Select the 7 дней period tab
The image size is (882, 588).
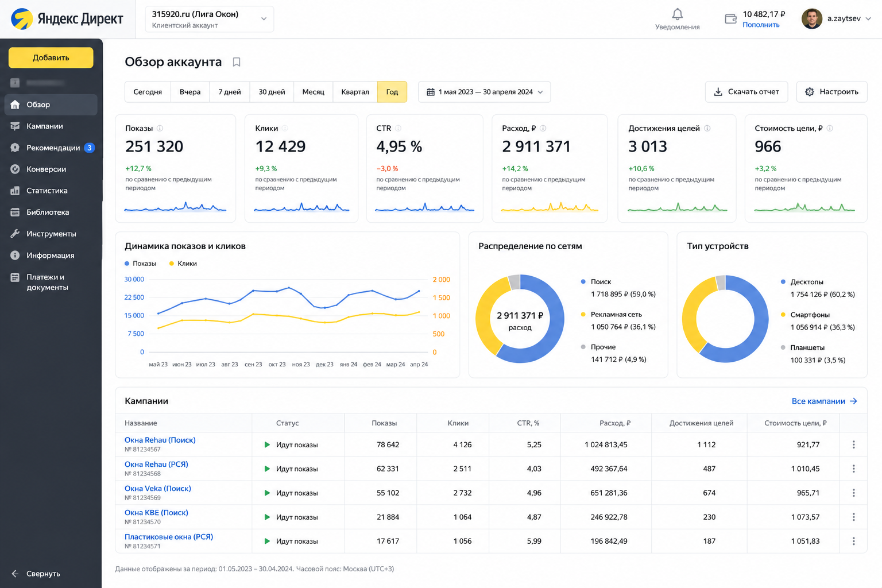coord(230,92)
